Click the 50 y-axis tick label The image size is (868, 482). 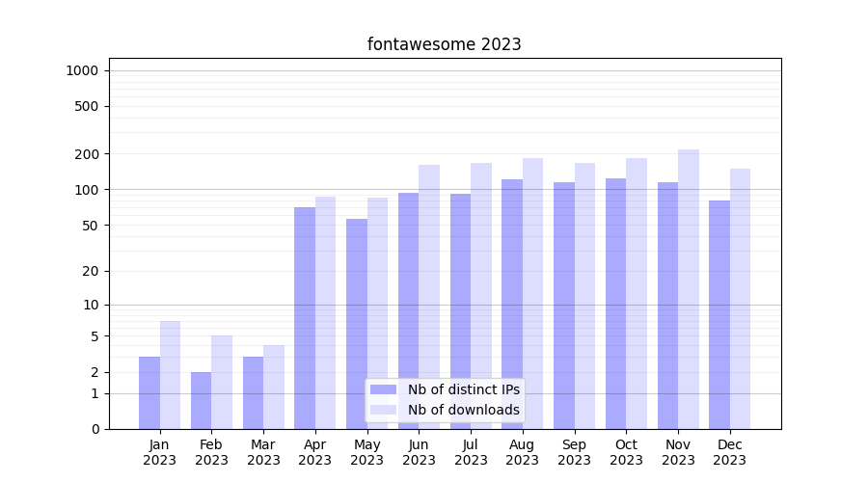click(x=90, y=226)
